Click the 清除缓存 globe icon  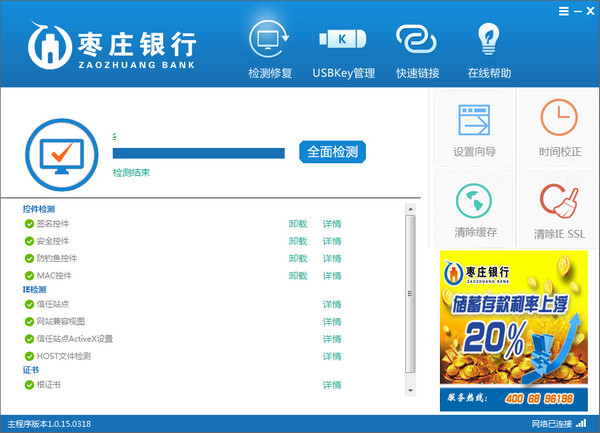point(474,201)
